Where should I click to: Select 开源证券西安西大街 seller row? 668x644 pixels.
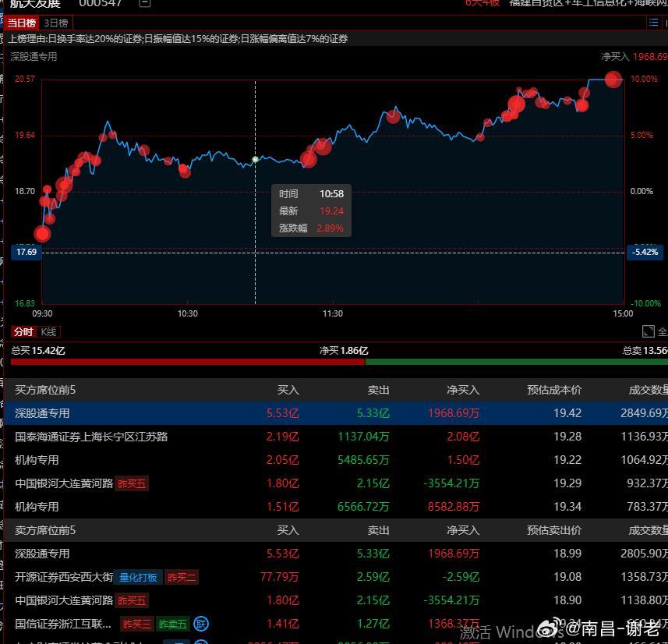[x=336, y=577]
